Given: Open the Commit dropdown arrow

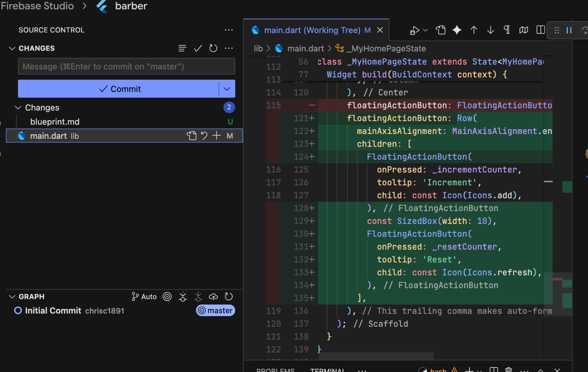Looking at the screenshot, I should click(x=227, y=89).
